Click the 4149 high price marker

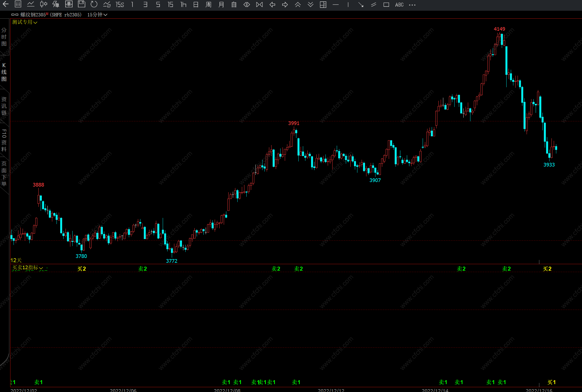[499, 29]
